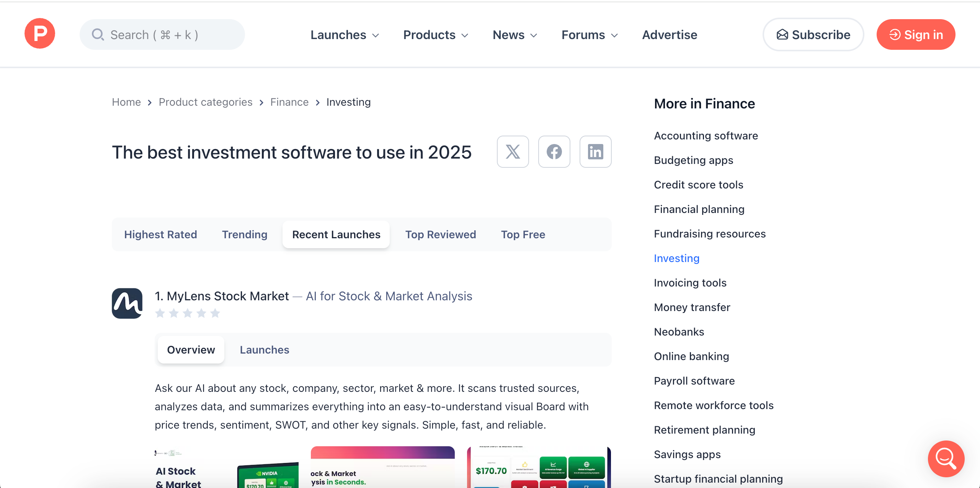
Task: Open the Budgeting apps category link
Action: point(693,160)
